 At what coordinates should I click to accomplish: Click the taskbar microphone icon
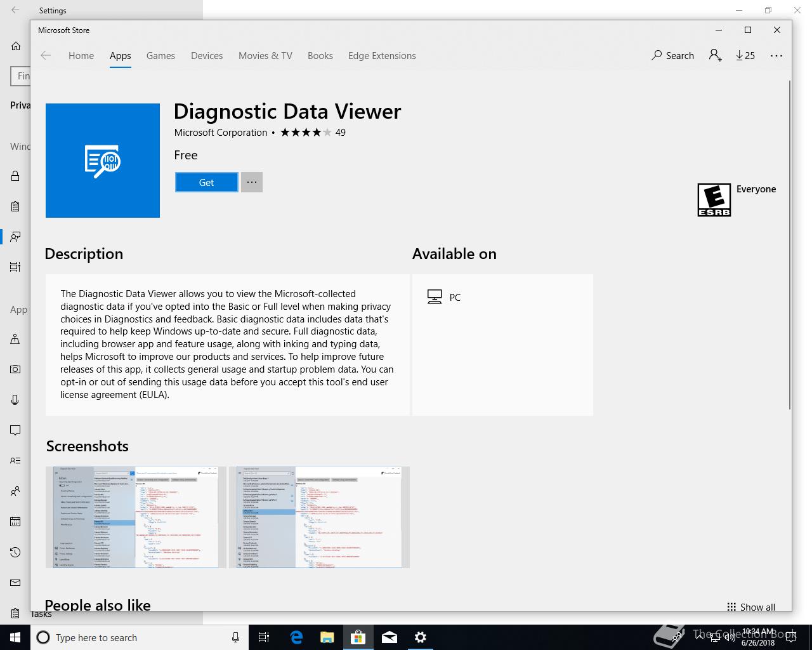pyautogui.click(x=235, y=637)
